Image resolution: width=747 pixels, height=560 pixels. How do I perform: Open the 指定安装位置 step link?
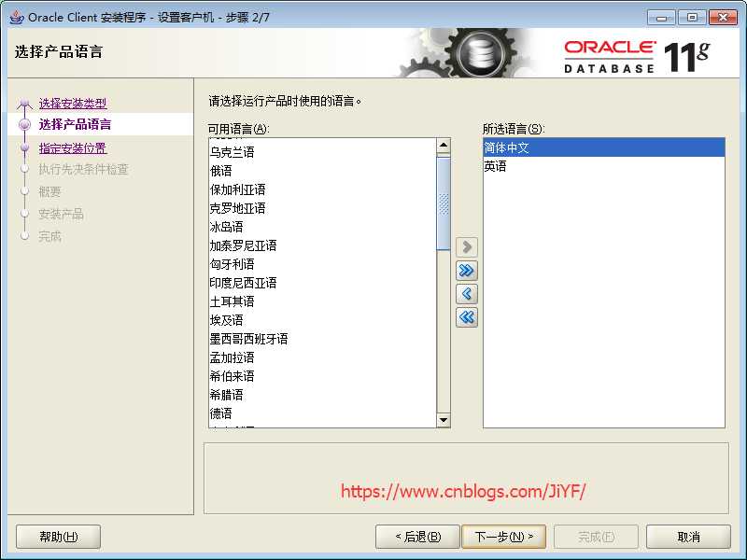pyautogui.click(x=73, y=148)
